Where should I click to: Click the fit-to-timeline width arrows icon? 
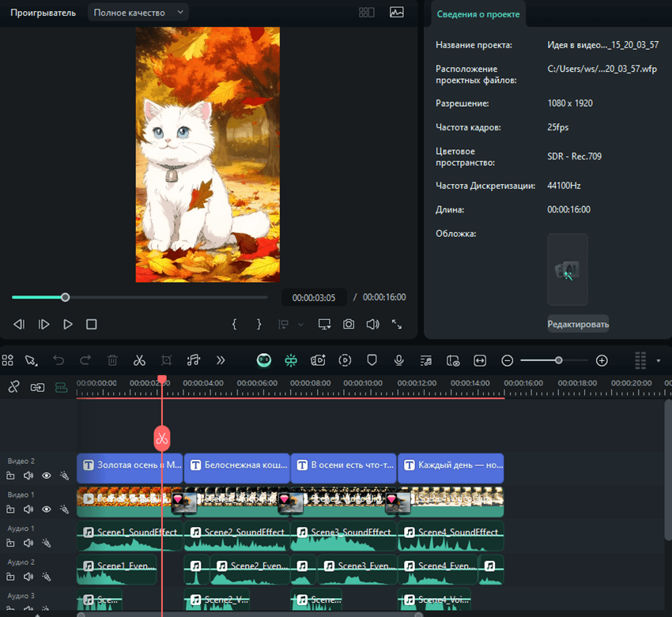pyautogui.click(x=480, y=360)
